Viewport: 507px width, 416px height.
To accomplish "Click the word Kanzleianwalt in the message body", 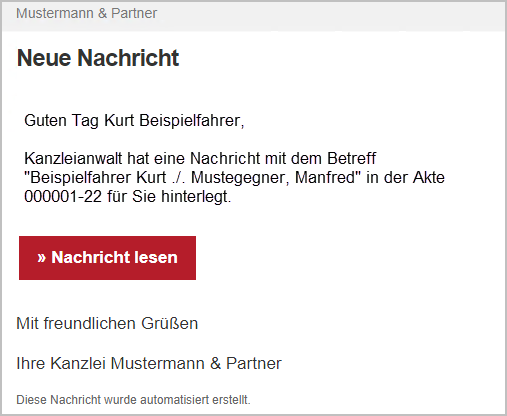I will pos(73,158).
